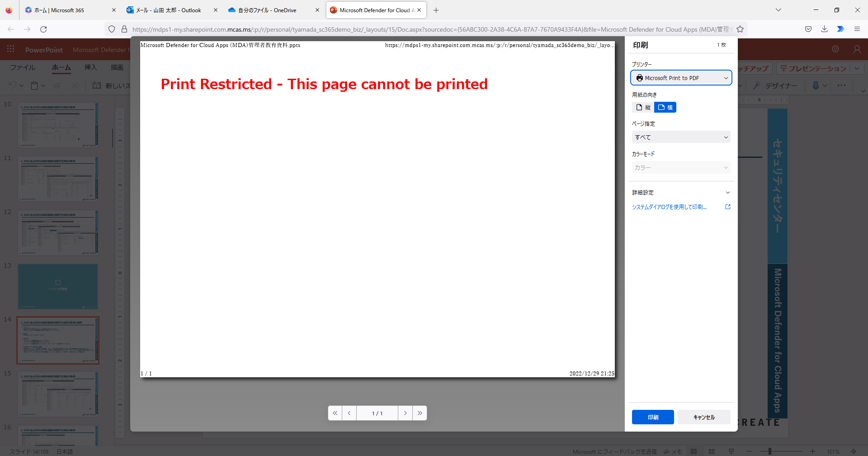Open the Microsoft Print to PDF printer dropdown
The width and height of the screenshot is (868, 456).
tap(681, 78)
